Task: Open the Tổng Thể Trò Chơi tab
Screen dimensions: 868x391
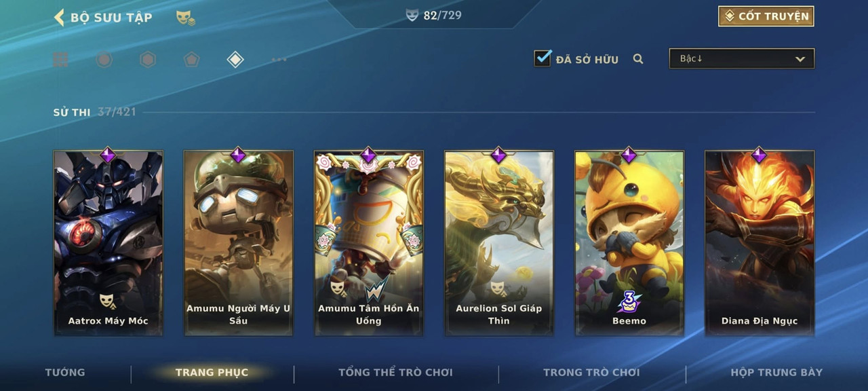Action: pos(395,372)
